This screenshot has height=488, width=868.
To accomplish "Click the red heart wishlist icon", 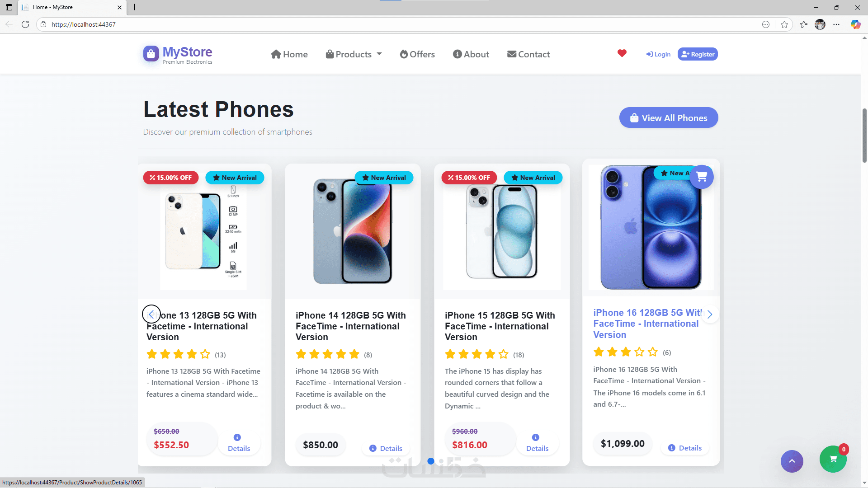I will [622, 53].
